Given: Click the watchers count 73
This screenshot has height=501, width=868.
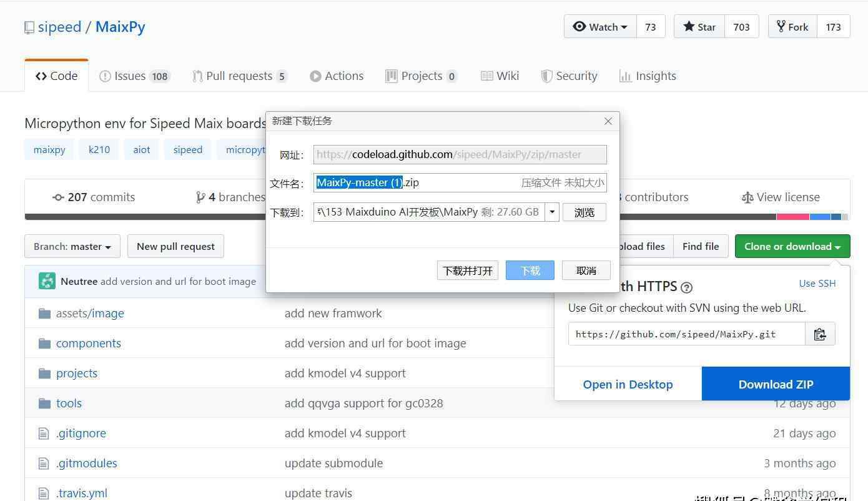Looking at the screenshot, I should tap(651, 27).
